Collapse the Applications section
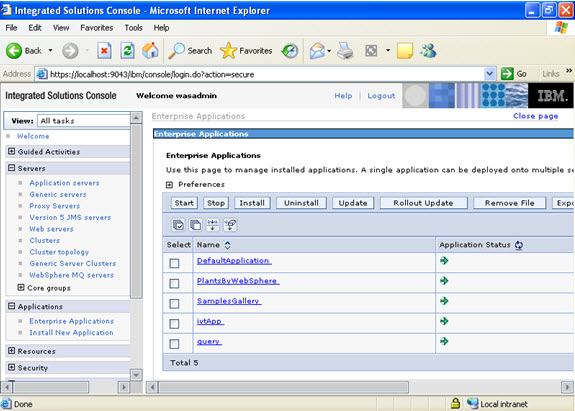The width and height of the screenshot is (575, 411). tap(11, 306)
